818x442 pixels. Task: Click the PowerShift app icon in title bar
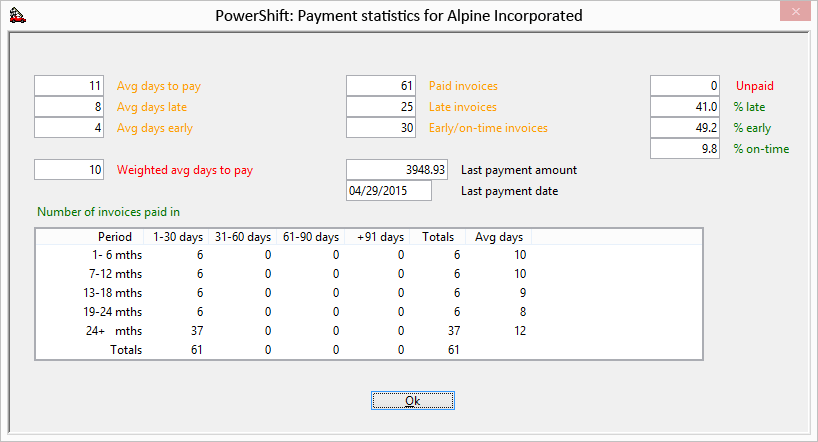coord(17,16)
